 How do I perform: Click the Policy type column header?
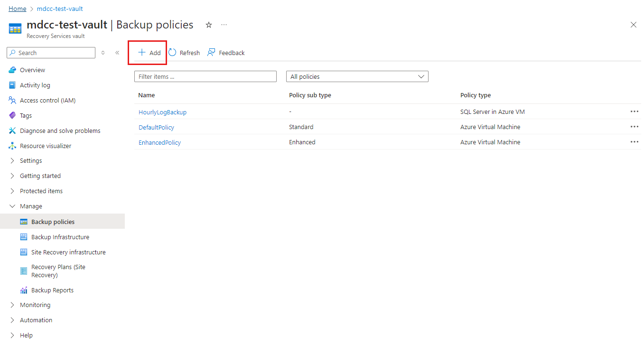[x=476, y=95]
